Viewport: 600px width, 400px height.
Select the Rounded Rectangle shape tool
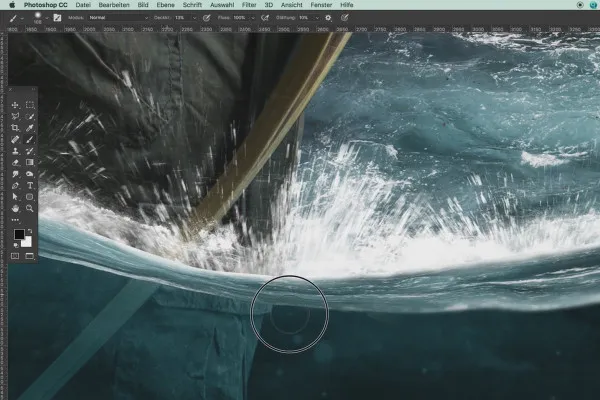[29, 197]
